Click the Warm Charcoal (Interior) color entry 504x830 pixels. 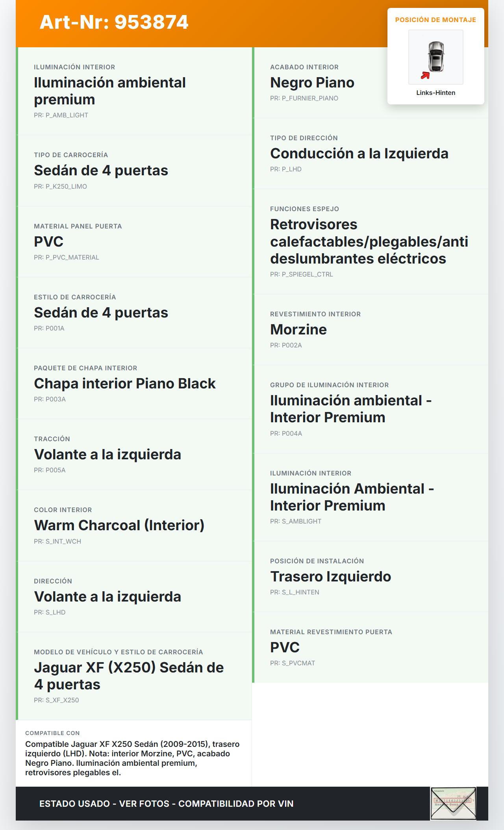point(119,525)
